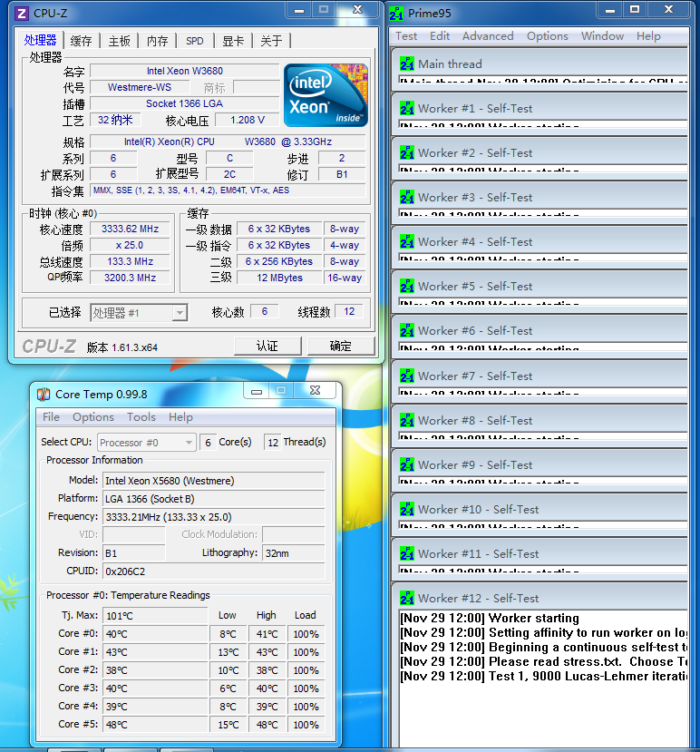Open the File menu in Core Temp
The width and height of the screenshot is (700, 752).
52,416
